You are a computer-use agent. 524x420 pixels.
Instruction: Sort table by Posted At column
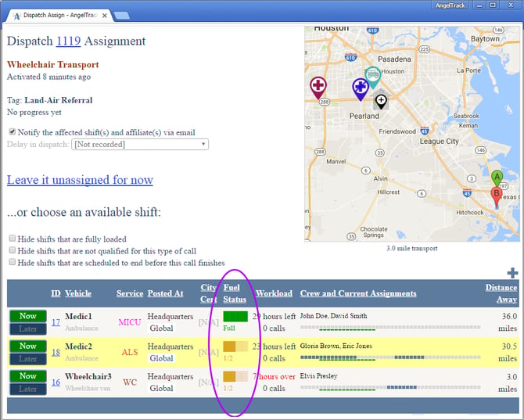tap(166, 293)
